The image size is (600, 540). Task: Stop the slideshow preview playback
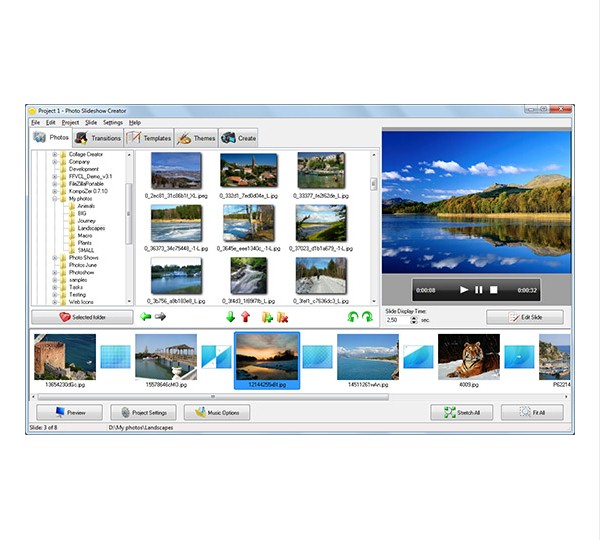click(493, 290)
